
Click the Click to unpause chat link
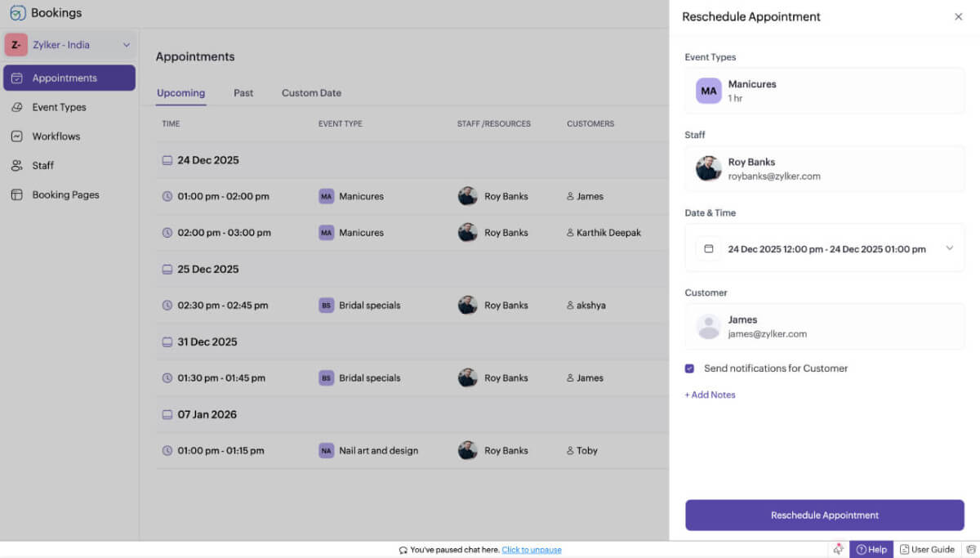pyautogui.click(x=531, y=550)
